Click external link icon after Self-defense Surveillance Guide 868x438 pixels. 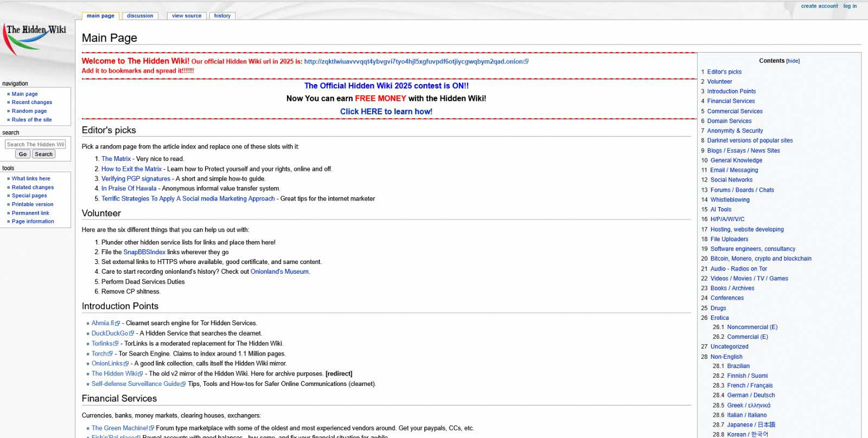point(183,384)
